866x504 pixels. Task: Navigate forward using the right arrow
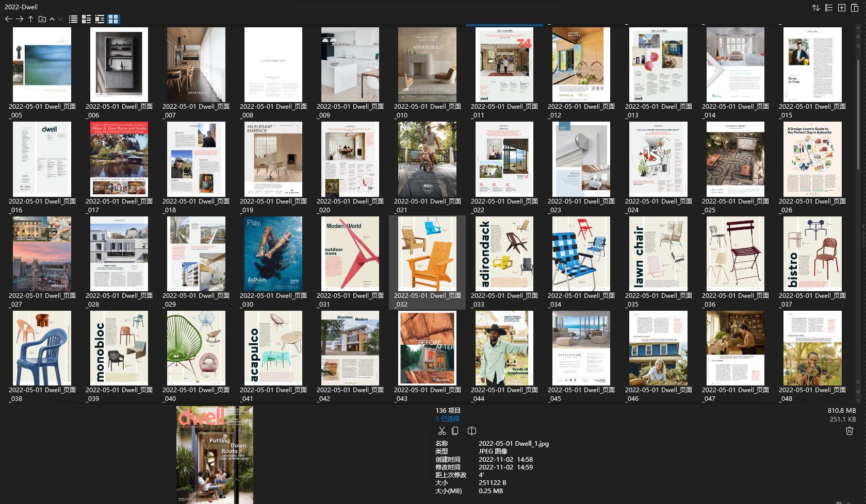click(x=20, y=19)
